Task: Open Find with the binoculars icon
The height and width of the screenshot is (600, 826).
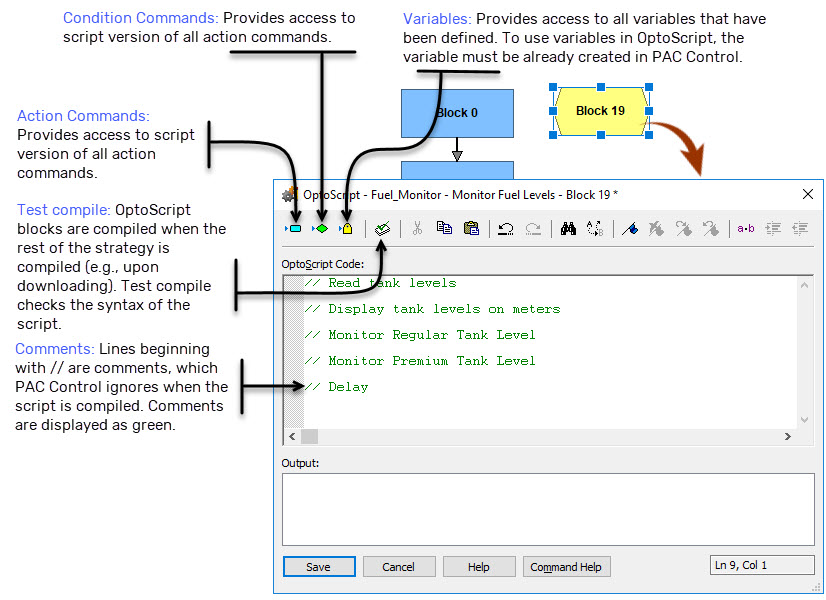Action: (x=568, y=228)
